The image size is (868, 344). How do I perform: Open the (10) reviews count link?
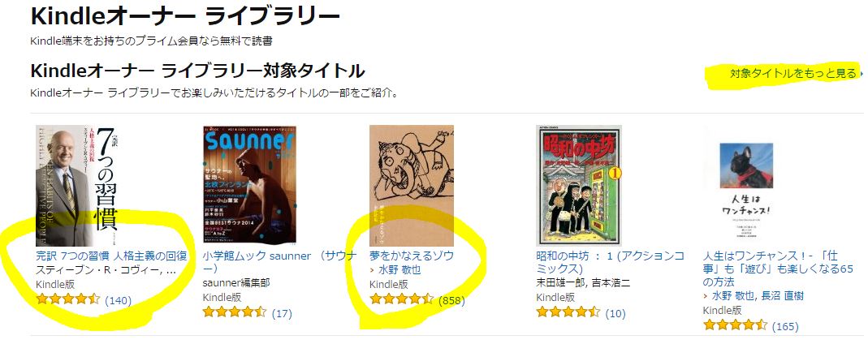(615, 314)
